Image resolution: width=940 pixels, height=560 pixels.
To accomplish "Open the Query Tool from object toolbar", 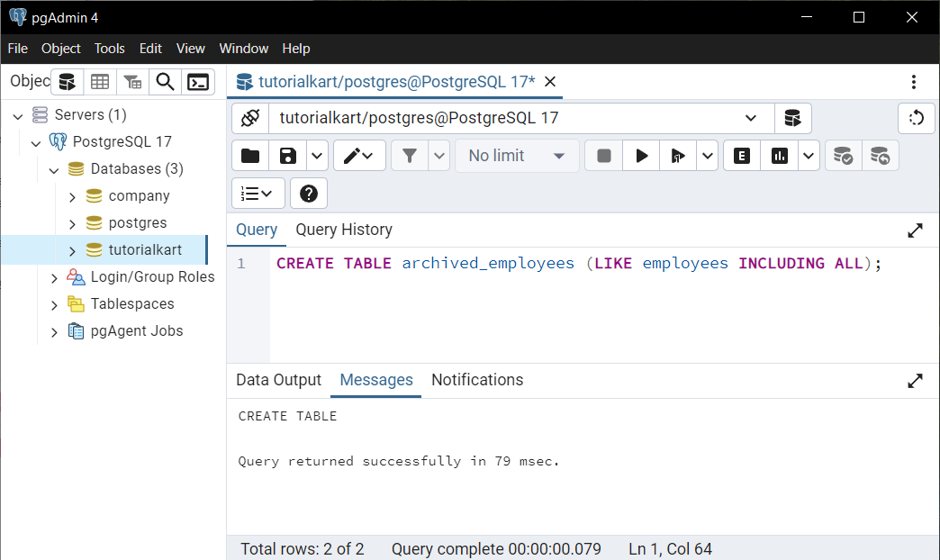I will coord(68,82).
